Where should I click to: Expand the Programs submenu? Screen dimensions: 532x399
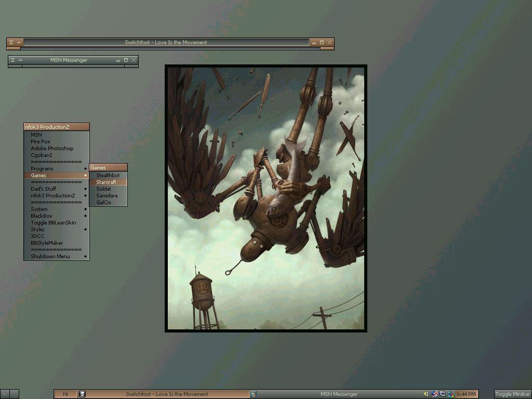click(56, 169)
